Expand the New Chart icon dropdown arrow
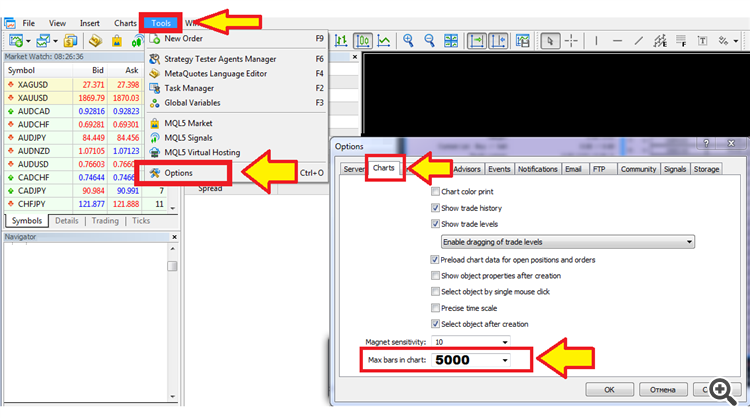Image resolution: width=750 pixels, height=418 pixels. tap(28, 42)
